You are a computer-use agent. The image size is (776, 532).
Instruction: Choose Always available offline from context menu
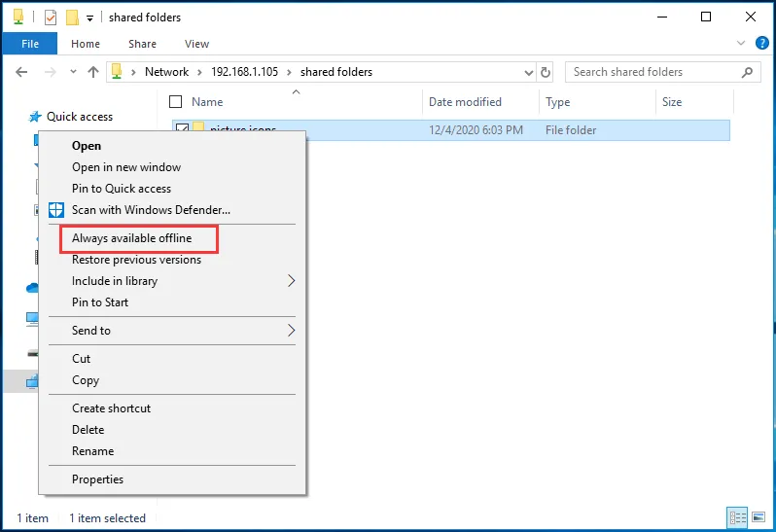click(131, 238)
